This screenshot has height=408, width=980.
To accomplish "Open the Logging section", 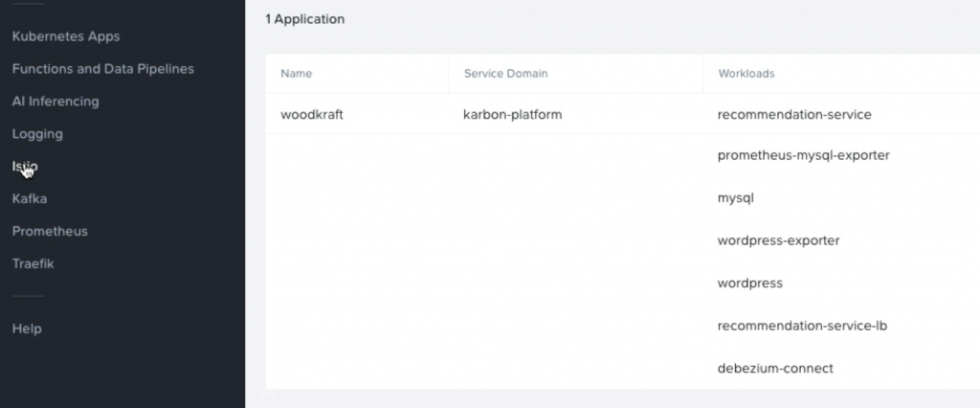I will (37, 134).
